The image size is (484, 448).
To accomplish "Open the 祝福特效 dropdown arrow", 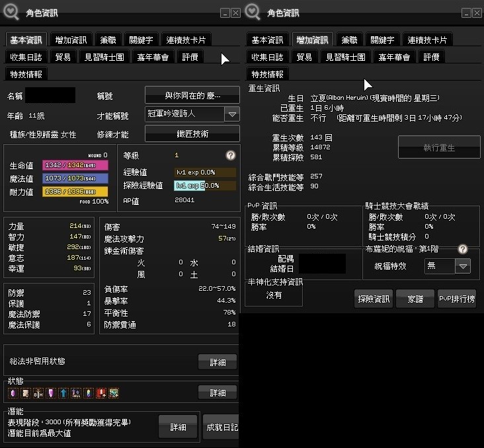I will coord(463,266).
